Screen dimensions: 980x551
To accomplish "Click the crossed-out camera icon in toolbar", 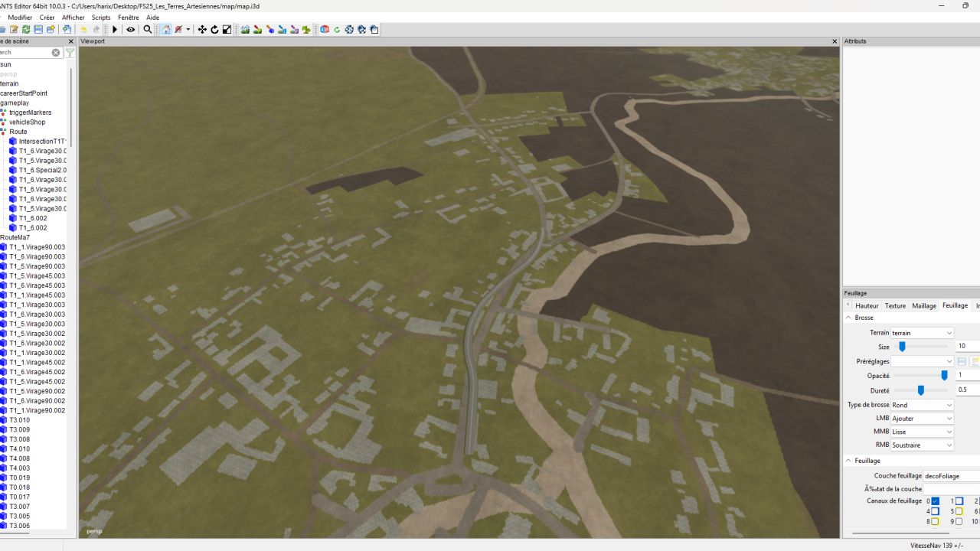I will point(178,30).
